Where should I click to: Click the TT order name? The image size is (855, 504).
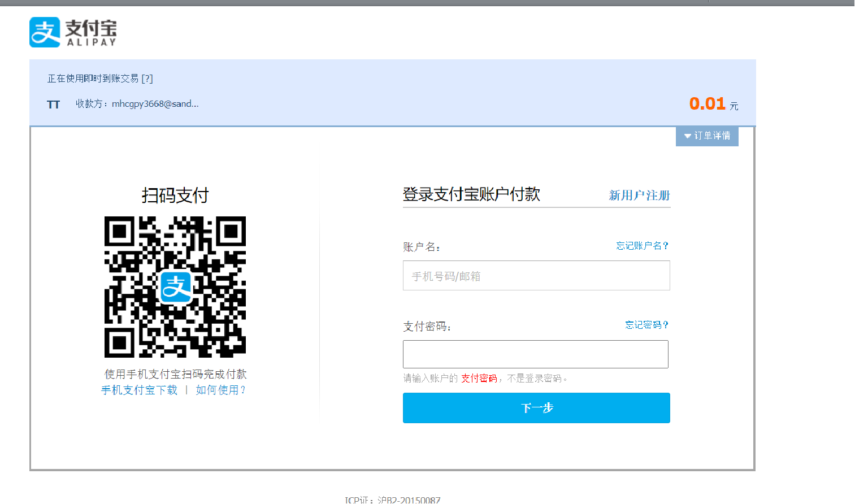coord(53,104)
